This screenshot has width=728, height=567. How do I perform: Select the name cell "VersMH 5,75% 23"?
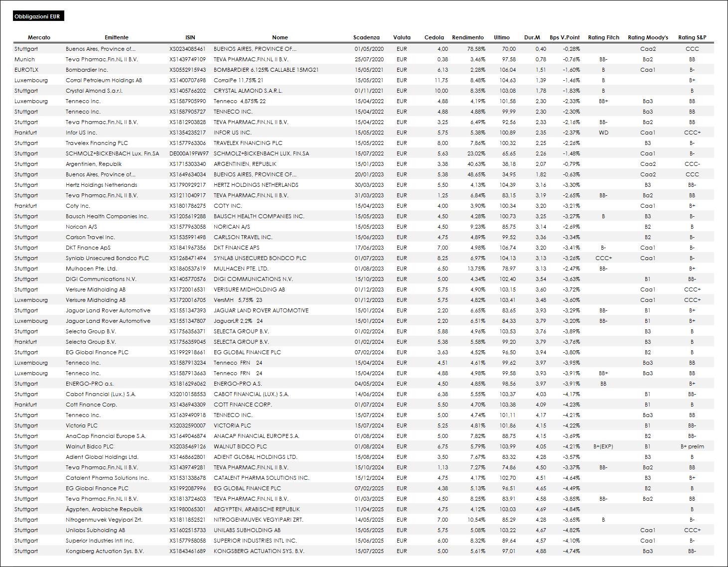tap(238, 300)
